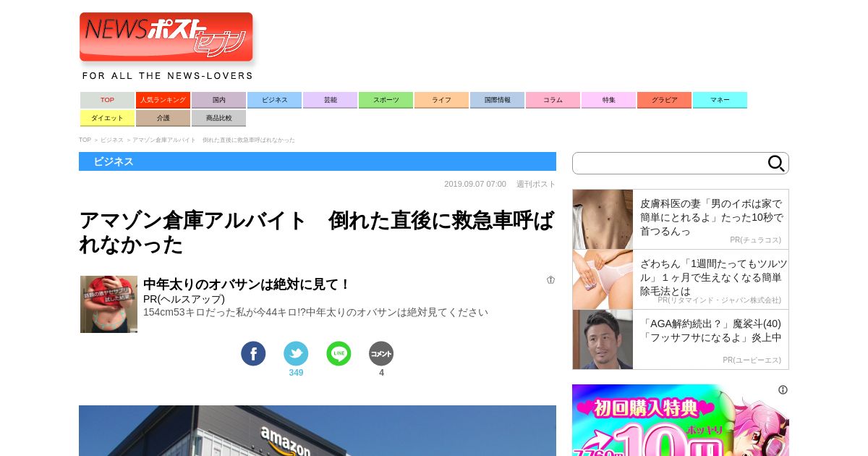Share the article via LINE
The image size is (868, 456).
pyautogui.click(x=339, y=353)
